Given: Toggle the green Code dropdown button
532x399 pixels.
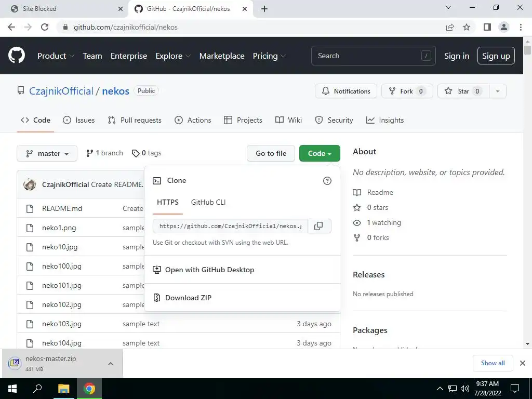Looking at the screenshot, I should (320, 153).
